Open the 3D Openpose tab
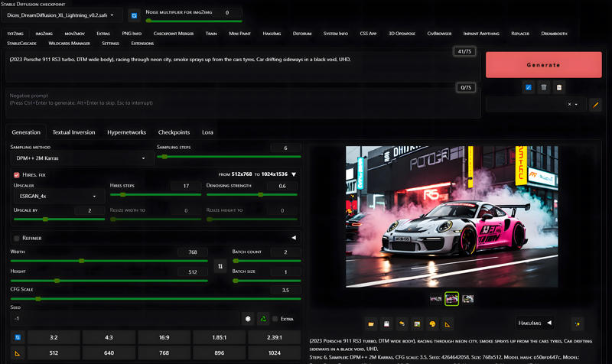The width and height of the screenshot is (612, 364). coord(402,34)
